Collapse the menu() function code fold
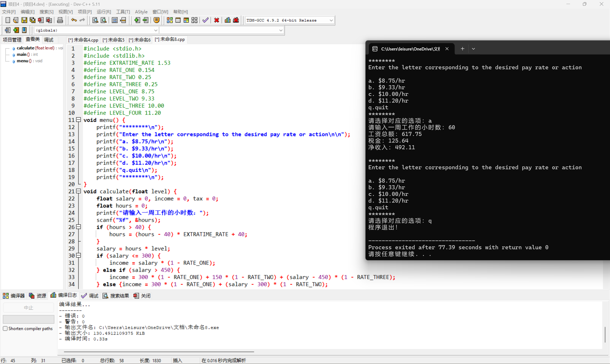Screen dimensions: 610x364 tap(78, 120)
